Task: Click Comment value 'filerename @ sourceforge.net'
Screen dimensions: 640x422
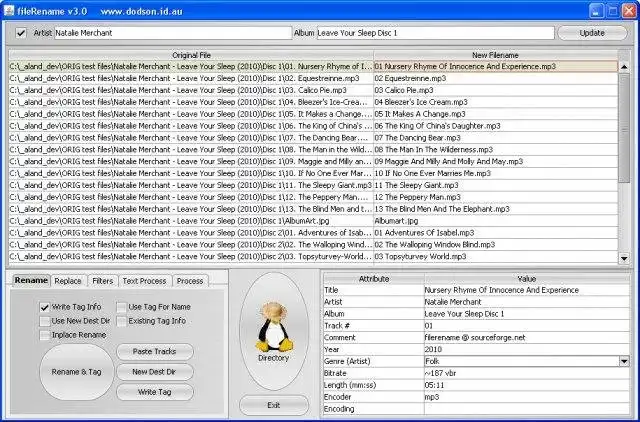Action: point(527,338)
